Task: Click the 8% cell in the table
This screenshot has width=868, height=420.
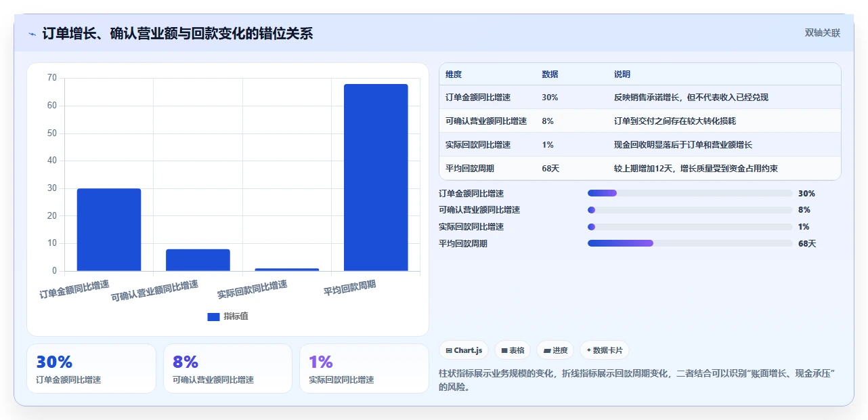Action: click(x=548, y=121)
